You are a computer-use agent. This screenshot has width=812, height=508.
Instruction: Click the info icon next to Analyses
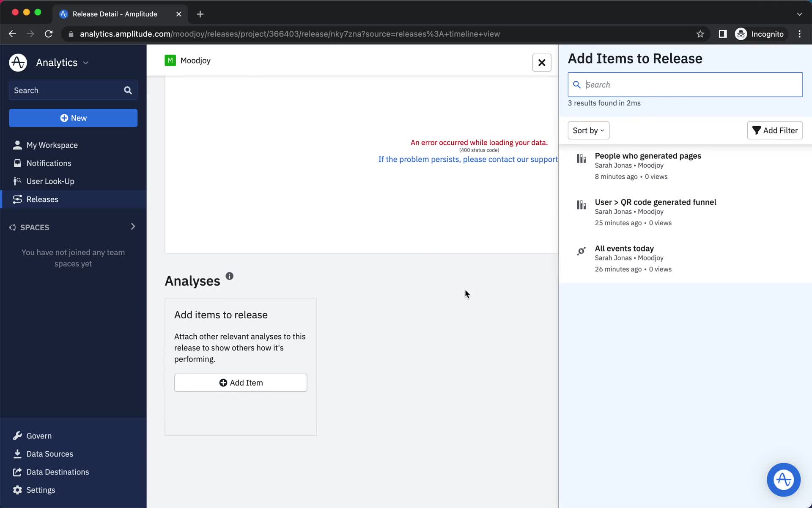pos(230,276)
